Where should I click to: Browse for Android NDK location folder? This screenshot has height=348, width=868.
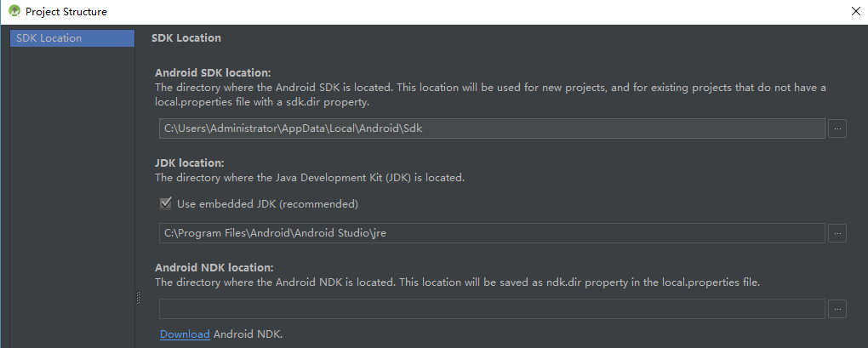(x=837, y=309)
